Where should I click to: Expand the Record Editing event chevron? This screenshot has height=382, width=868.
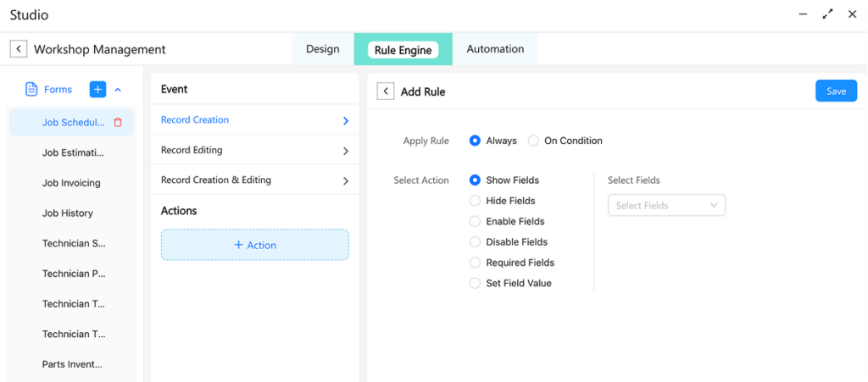345,151
